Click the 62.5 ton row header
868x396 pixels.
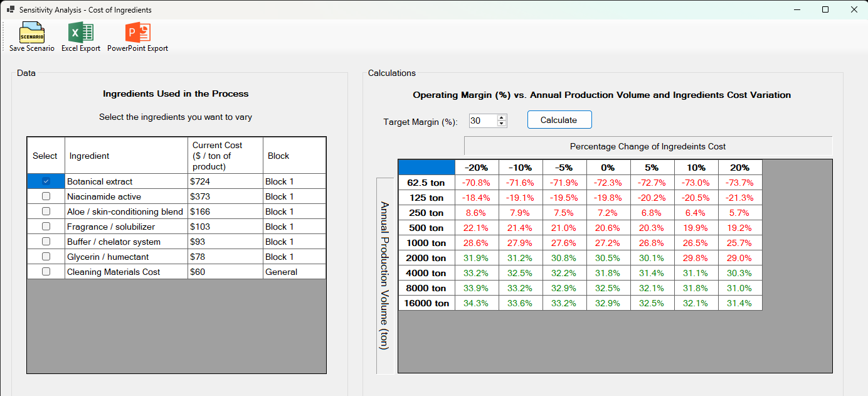[x=426, y=183]
